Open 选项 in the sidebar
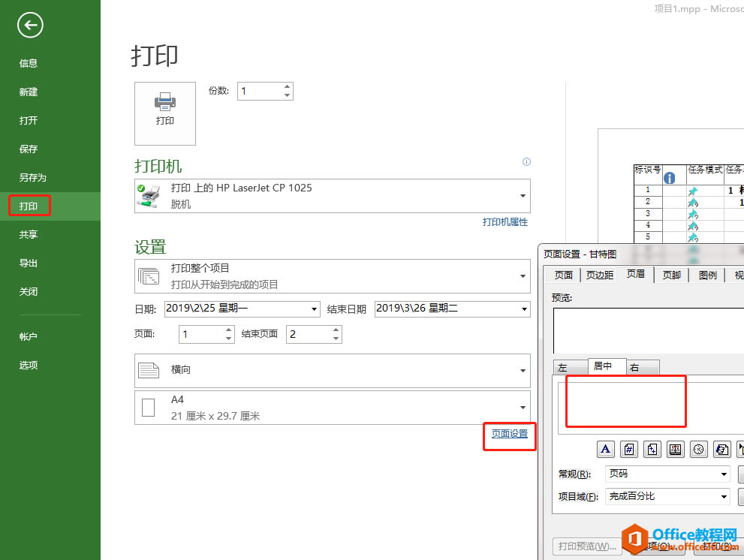744x560 pixels. [29, 365]
